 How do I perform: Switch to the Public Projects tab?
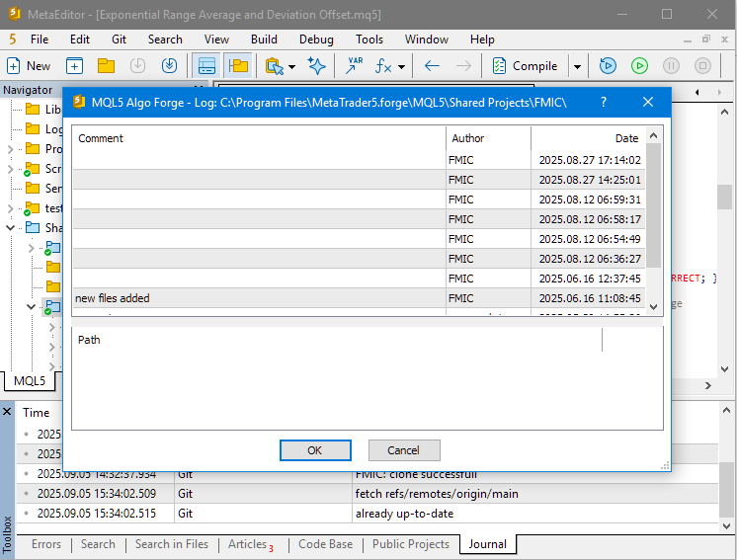click(x=411, y=544)
